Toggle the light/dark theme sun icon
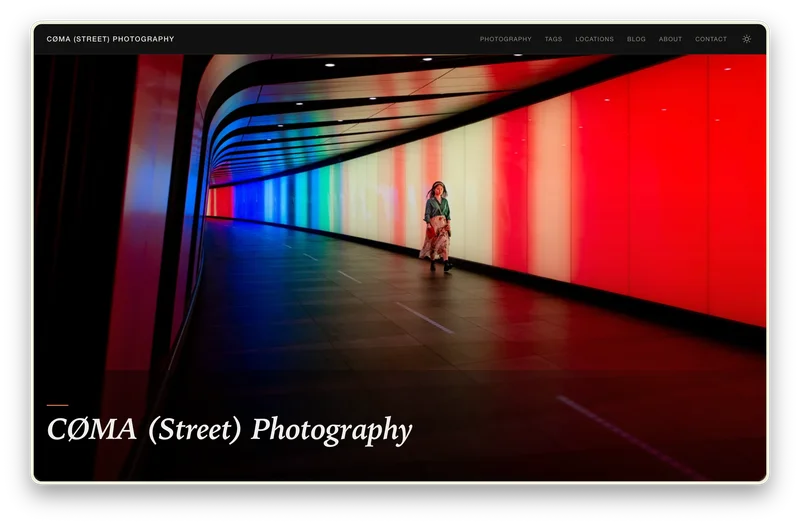This screenshot has width=800, height=525. tap(746, 39)
